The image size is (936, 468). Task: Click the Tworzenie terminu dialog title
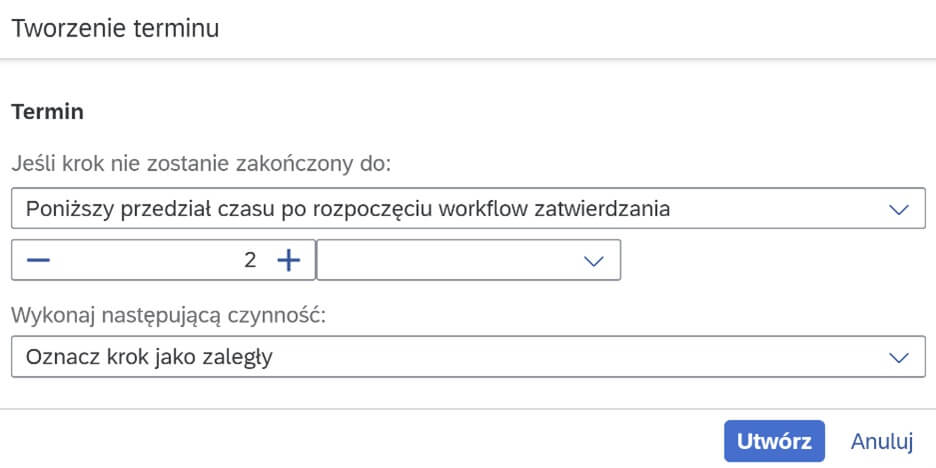pyautogui.click(x=115, y=29)
